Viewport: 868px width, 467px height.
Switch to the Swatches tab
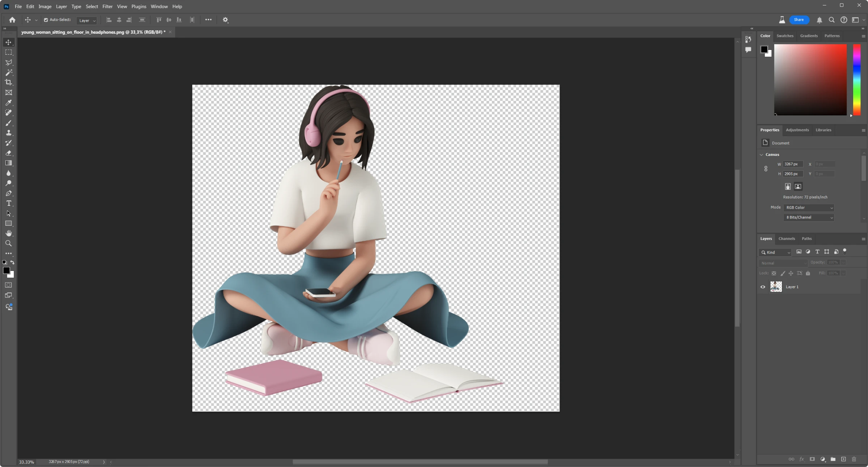[x=784, y=36]
